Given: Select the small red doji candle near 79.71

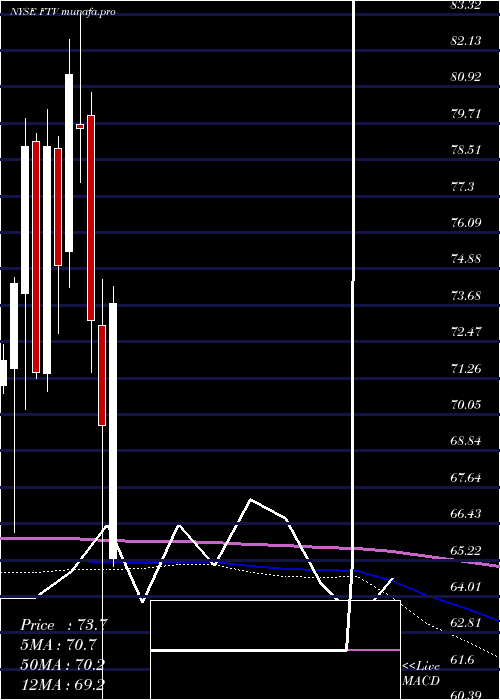Looking at the screenshot, I should 80,126.
